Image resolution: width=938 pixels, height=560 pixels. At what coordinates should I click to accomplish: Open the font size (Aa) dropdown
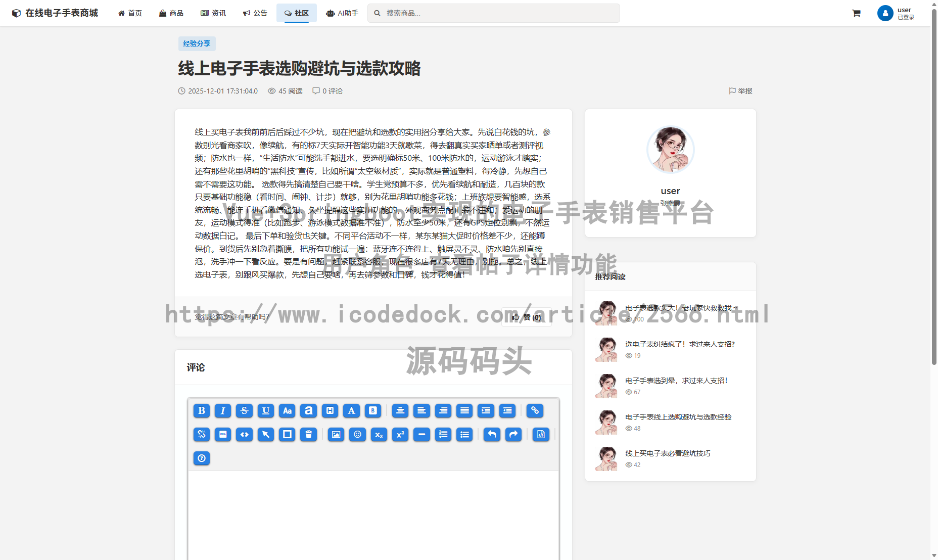[287, 410]
